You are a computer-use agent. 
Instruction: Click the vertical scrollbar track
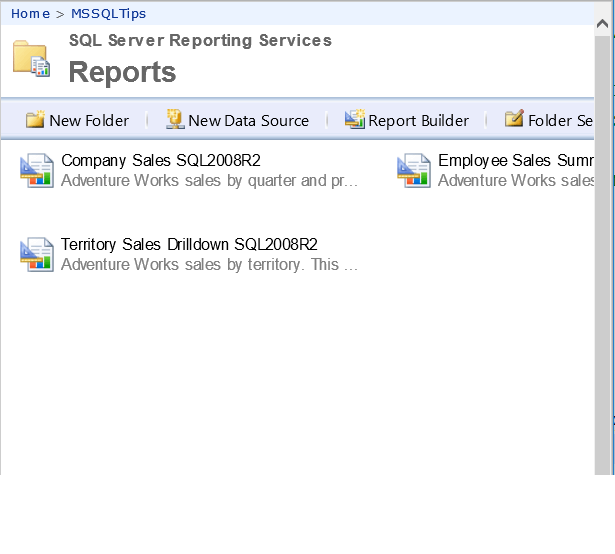click(602, 255)
